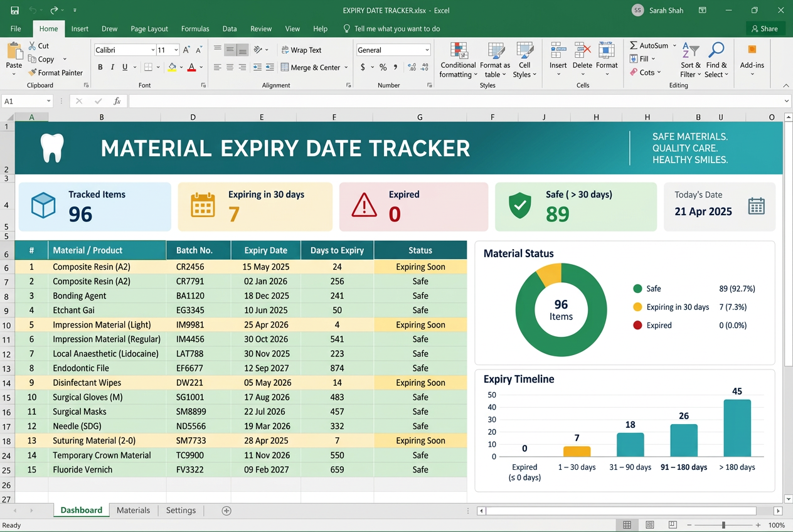Viewport: 793px width, 532px height.
Task: Click the increase decimal icon
Action: (412, 67)
